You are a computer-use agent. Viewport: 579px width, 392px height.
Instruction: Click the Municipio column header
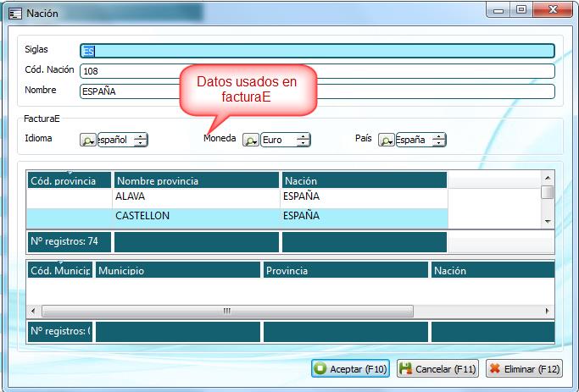tap(177, 271)
